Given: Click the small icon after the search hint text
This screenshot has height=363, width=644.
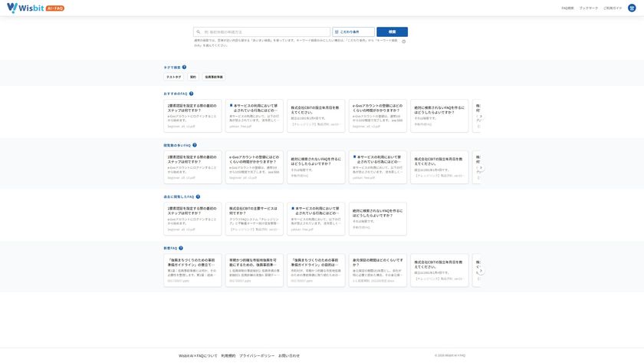Looking at the screenshot, I should coord(404,41).
